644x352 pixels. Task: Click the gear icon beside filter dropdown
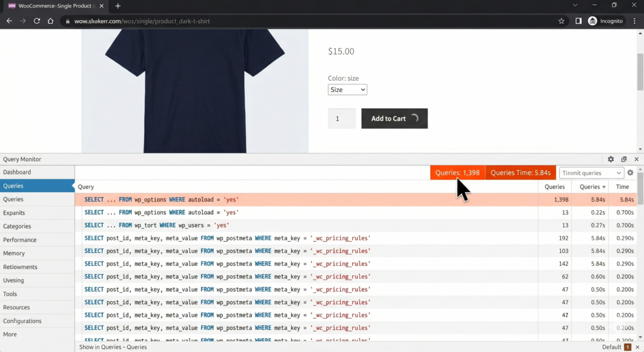(x=630, y=173)
